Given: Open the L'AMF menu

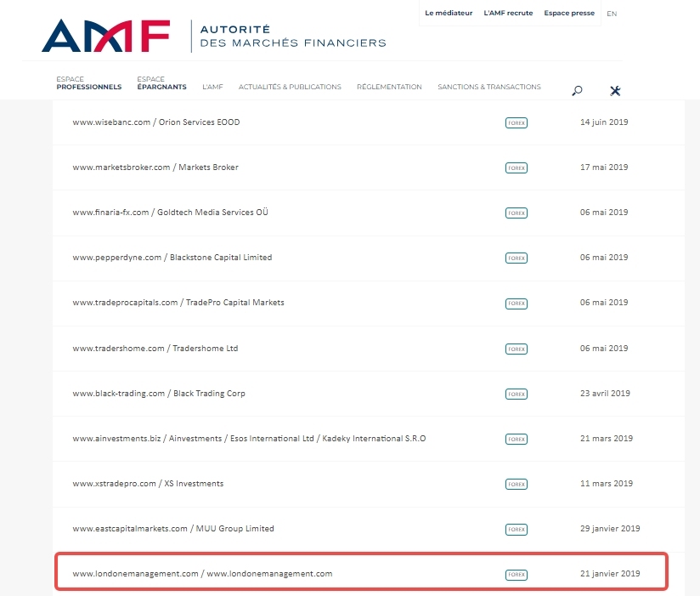Looking at the screenshot, I should coord(212,87).
